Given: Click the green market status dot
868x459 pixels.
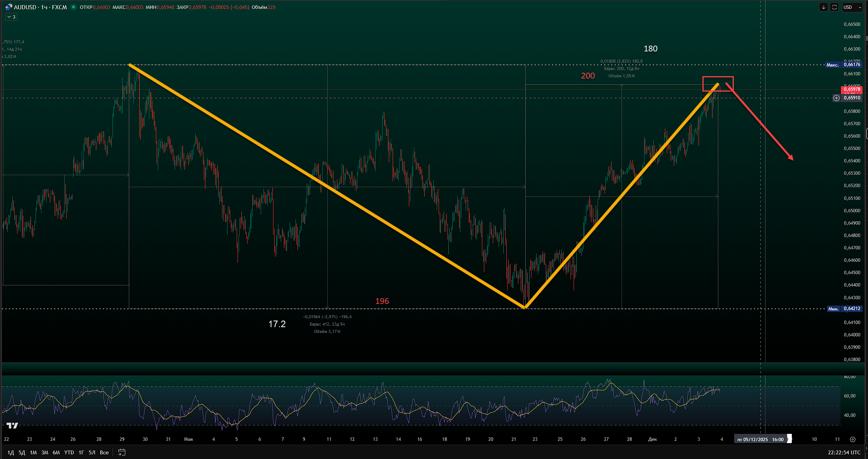Looking at the screenshot, I should coord(73,7).
